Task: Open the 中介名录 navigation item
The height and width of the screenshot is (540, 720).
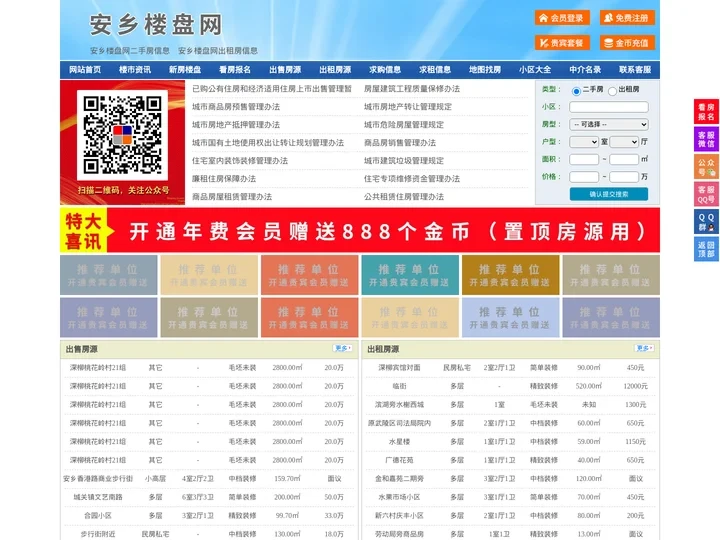Action: coord(585,70)
